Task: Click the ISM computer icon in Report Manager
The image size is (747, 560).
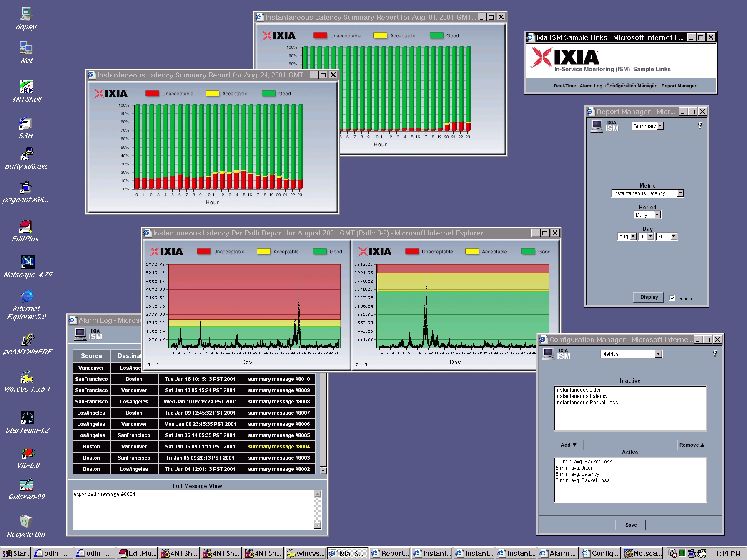Action: 597,126
